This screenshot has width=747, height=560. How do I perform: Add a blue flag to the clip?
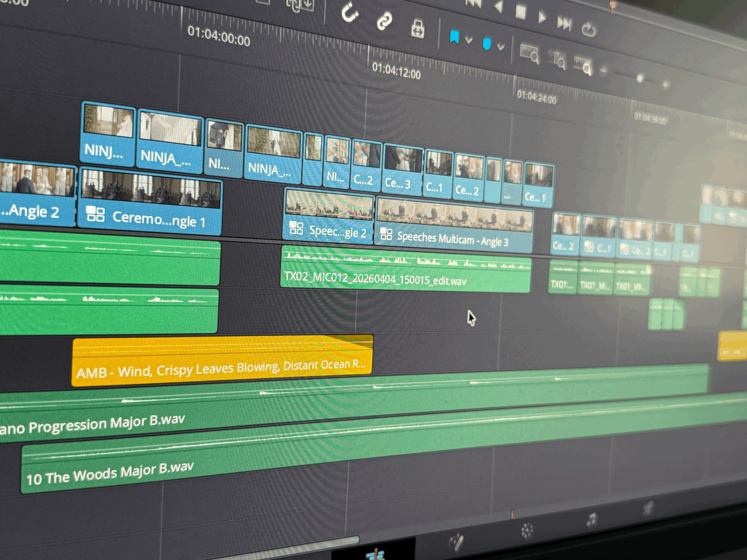tap(454, 37)
